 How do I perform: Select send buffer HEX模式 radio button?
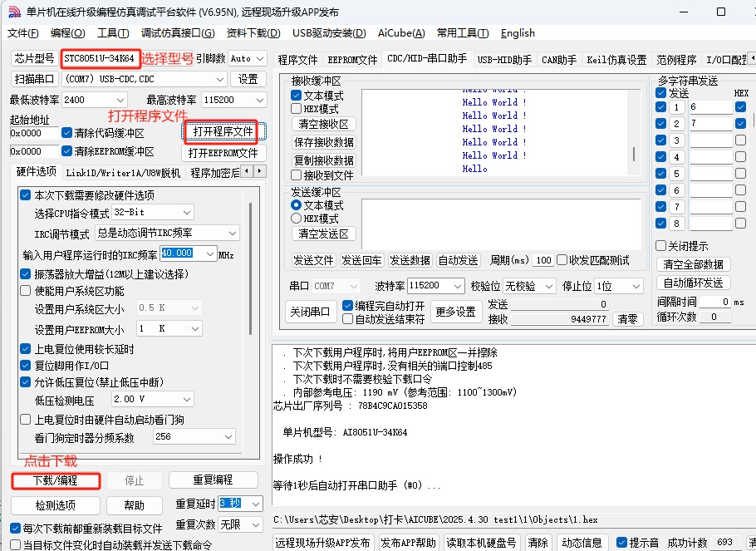click(x=296, y=218)
